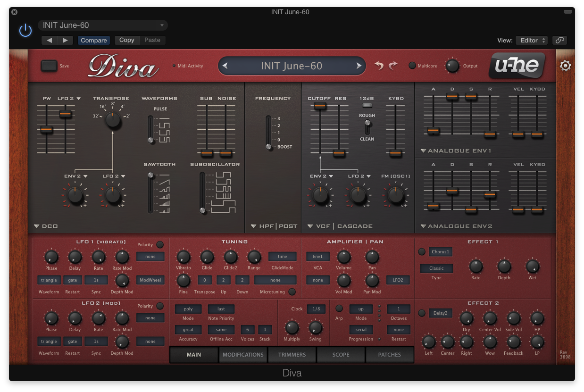Click the Effect 1 Rate knob
Viewport: 584px width, 392px height.
(476, 267)
